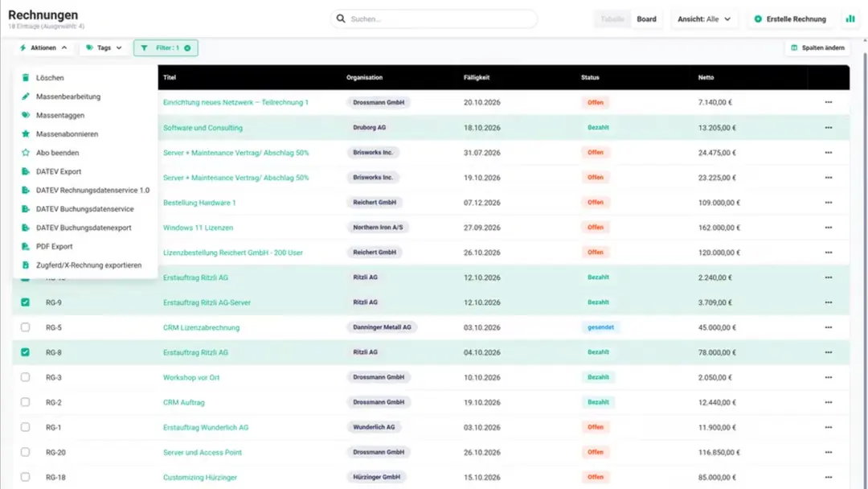Click the trash icon beside Löschen
Viewport: 868px width, 489px height.
coord(26,77)
